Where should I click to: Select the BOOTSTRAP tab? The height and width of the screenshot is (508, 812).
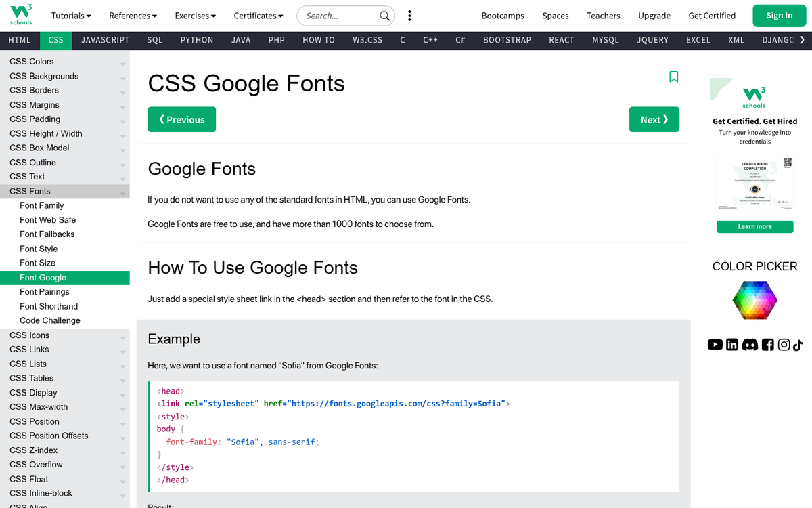507,40
